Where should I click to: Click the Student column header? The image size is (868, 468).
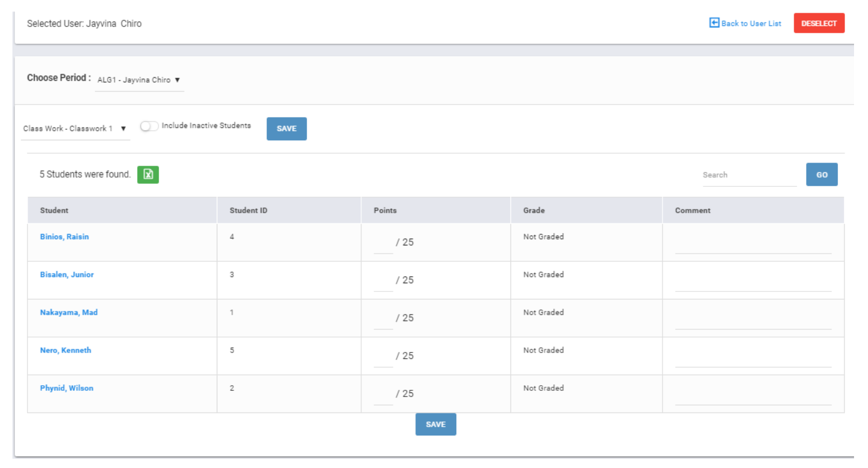[54, 210]
